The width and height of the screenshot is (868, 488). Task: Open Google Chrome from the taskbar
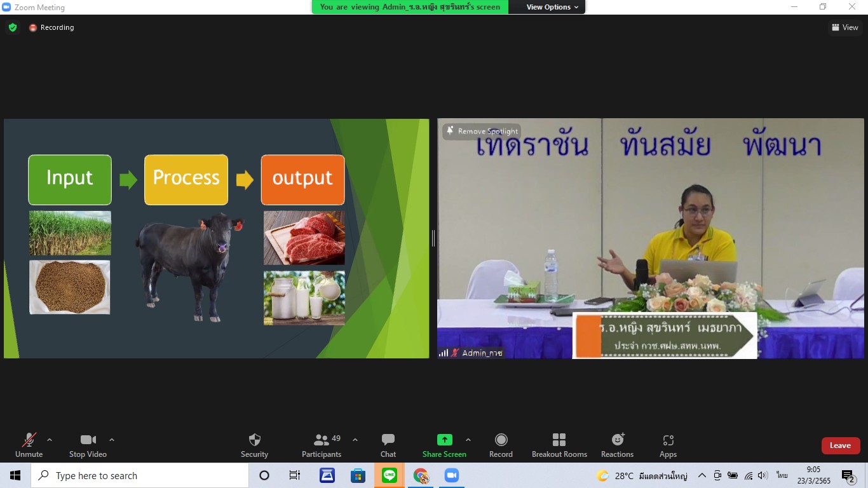coord(421,475)
